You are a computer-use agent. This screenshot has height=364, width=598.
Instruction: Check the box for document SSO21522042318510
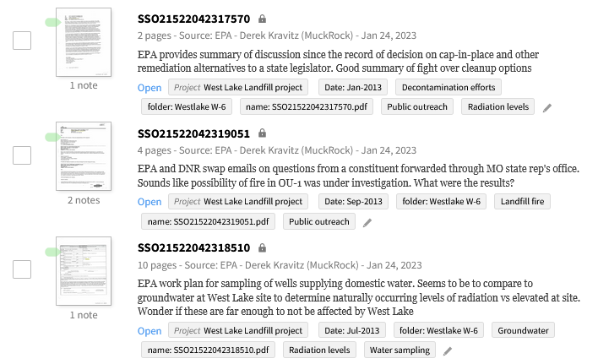tap(22, 269)
